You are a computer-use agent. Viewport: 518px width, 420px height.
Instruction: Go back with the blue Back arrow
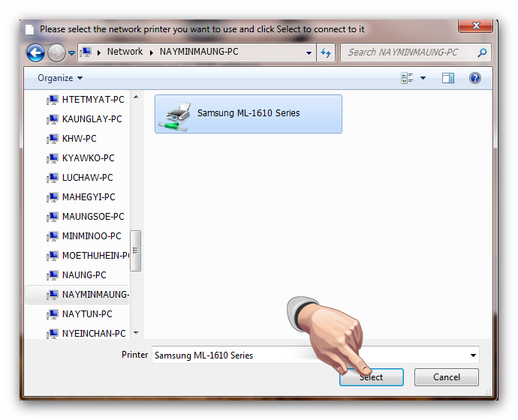(35, 52)
